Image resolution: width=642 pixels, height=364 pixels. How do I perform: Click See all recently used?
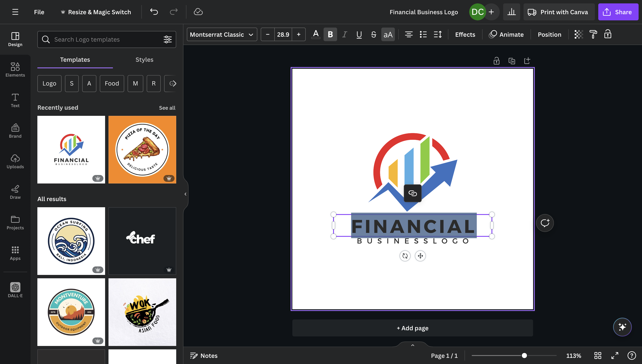[x=167, y=108]
